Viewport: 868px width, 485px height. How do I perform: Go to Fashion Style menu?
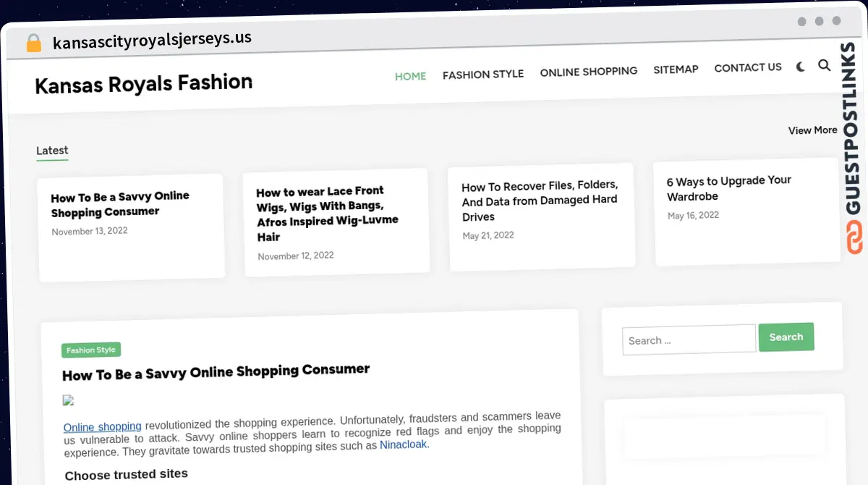(x=482, y=74)
